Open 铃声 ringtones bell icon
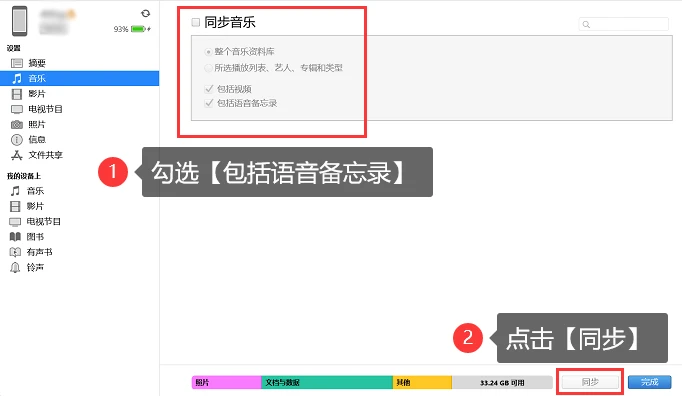This screenshot has height=396, width=682. (x=15, y=268)
